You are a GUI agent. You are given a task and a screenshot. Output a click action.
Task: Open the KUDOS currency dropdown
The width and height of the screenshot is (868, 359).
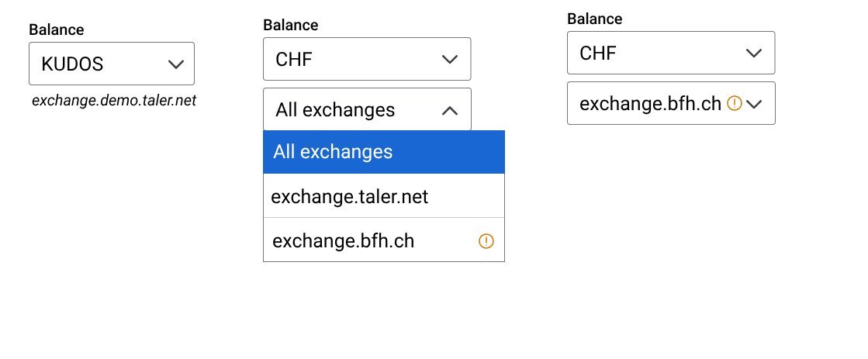point(111,64)
